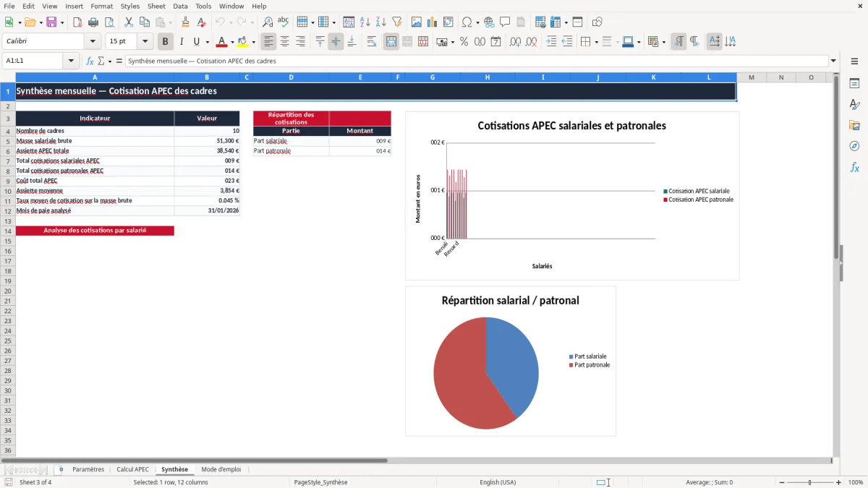This screenshot has height=488, width=868.
Task: Toggle Bold formatting off
Action: pyautogui.click(x=166, y=42)
